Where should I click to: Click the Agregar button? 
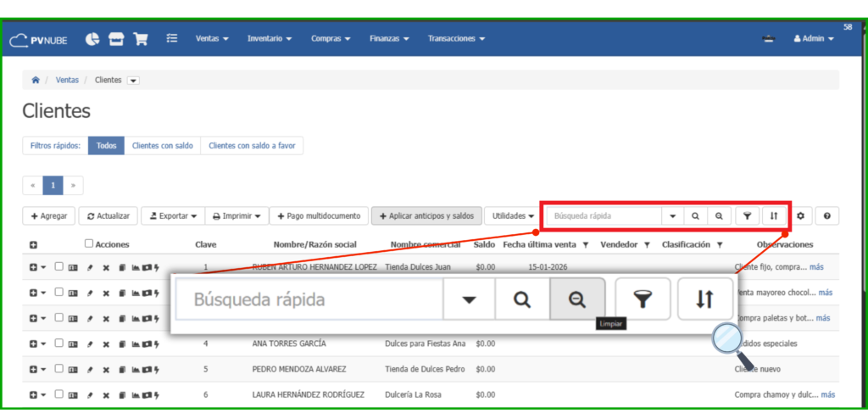49,216
